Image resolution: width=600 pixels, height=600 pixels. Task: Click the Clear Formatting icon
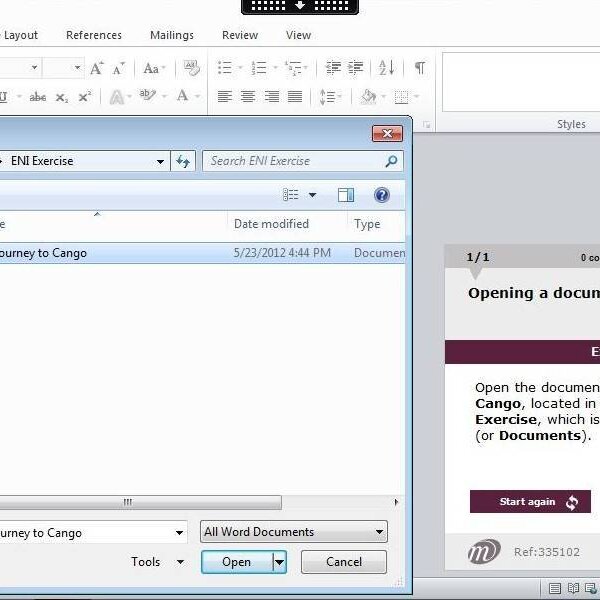[x=191, y=68]
